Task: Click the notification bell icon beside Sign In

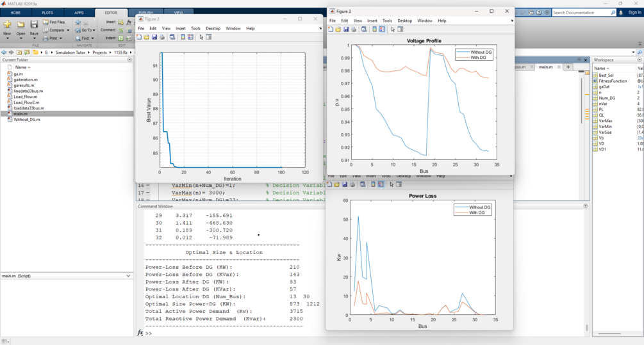Action: click(620, 13)
